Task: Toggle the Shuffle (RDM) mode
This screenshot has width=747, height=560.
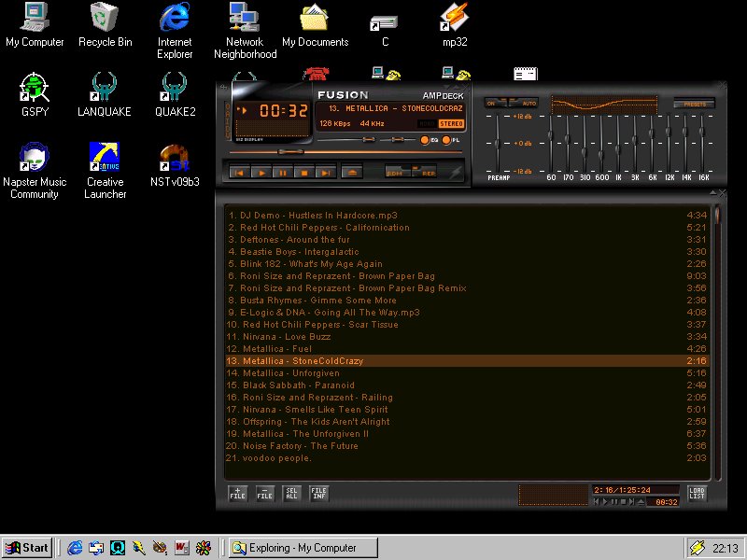Action: pyautogui.click(x=398, y=173)
